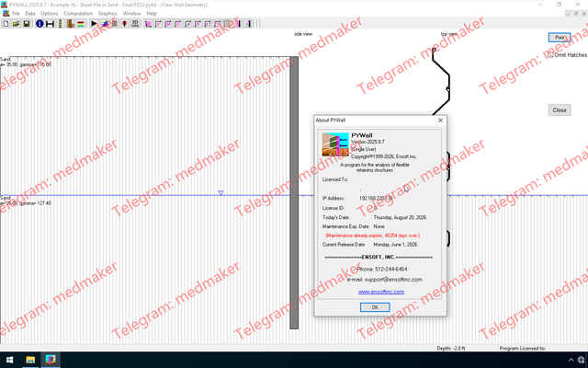Click the email support@ensoftinc.com text

[384, 280]
